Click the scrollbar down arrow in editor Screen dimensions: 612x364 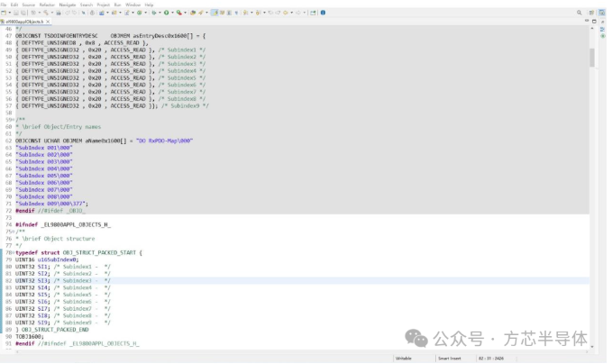click(x=592, y=347)
